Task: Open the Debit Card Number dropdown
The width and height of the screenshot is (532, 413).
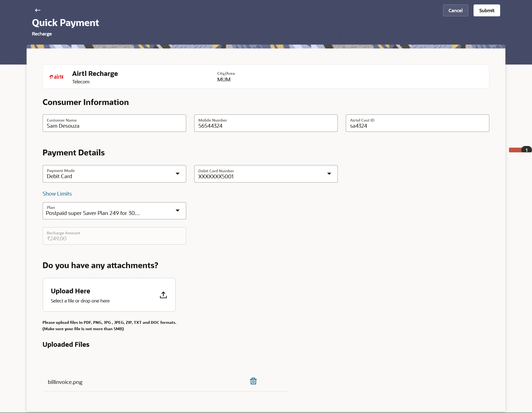Action: point(329,174)
